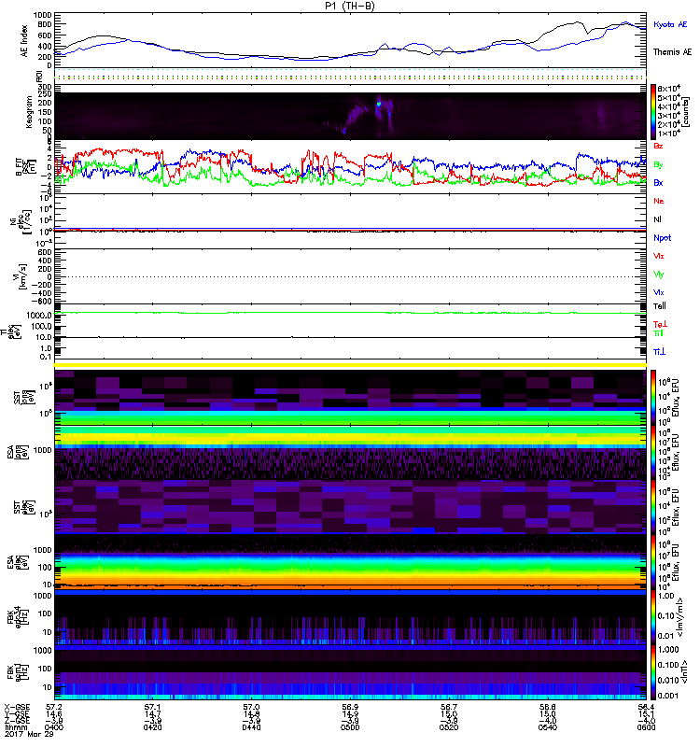Click the 1.00 label on mV/m color bar
Image resolution: width=700 pixels, height=747 pixels.
665,596
